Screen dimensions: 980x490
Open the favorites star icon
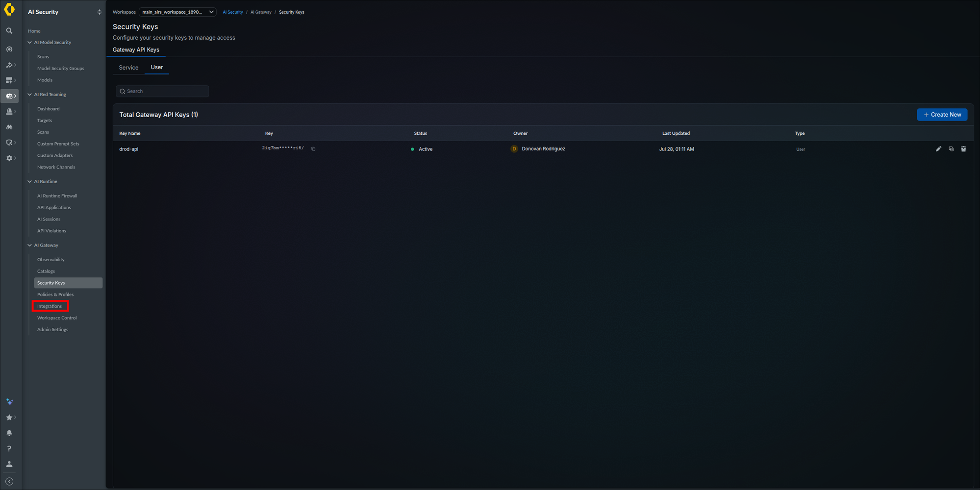[9, 417]
